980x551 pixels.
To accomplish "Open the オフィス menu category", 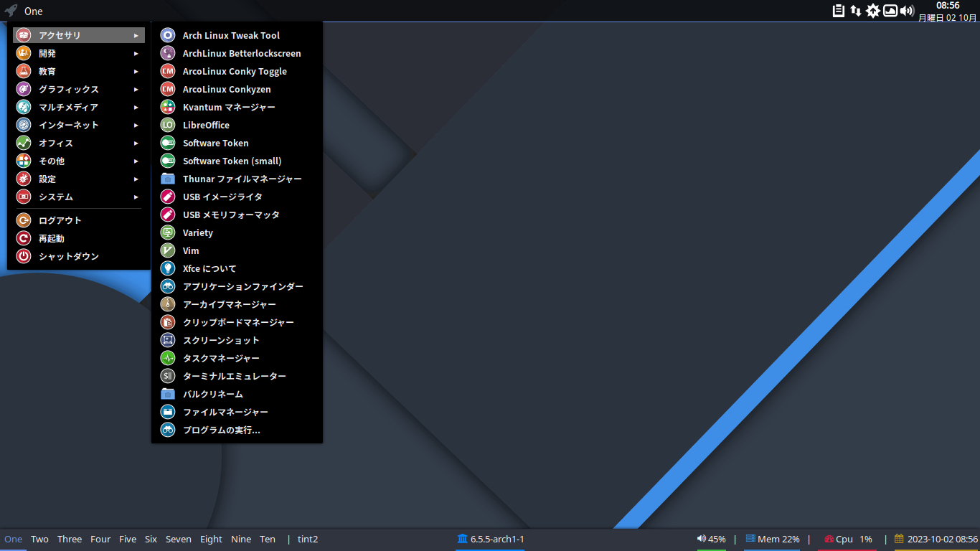I will point(79,143).
